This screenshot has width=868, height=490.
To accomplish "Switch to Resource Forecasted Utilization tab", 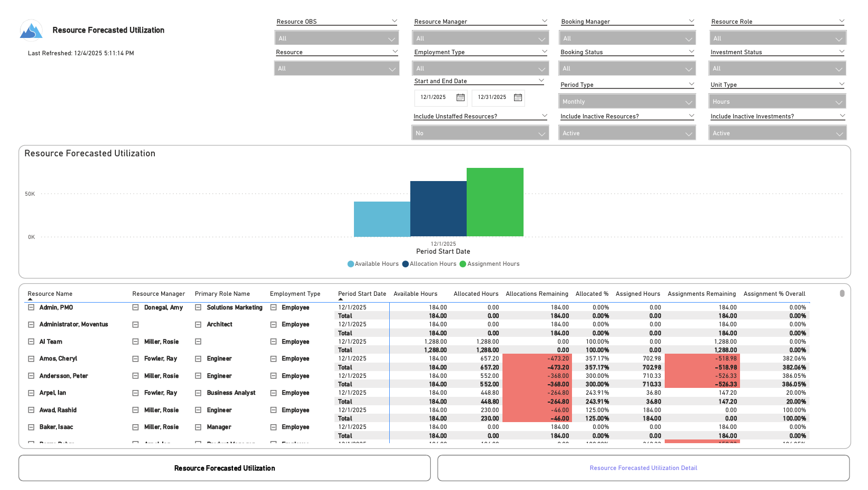I will pos(224,468).
